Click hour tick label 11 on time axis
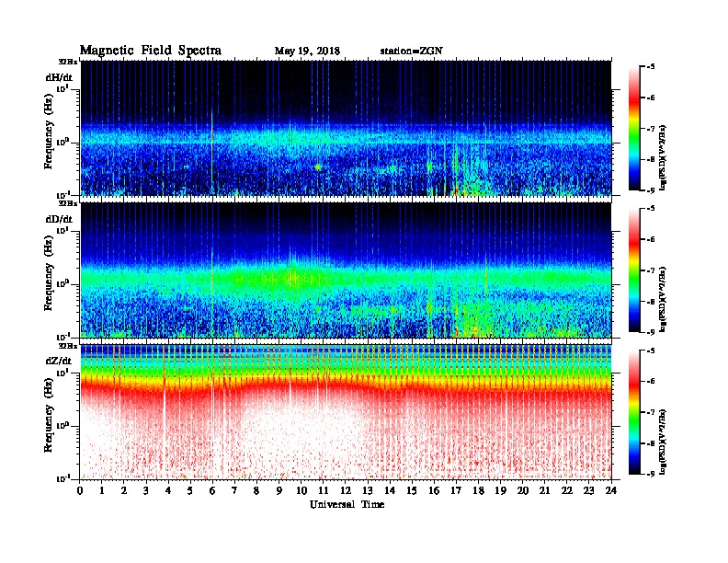 point(324,491)
